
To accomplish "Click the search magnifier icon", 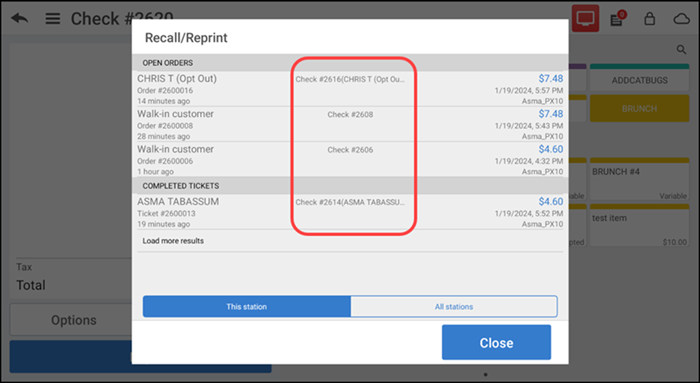I will pos(681,50).
